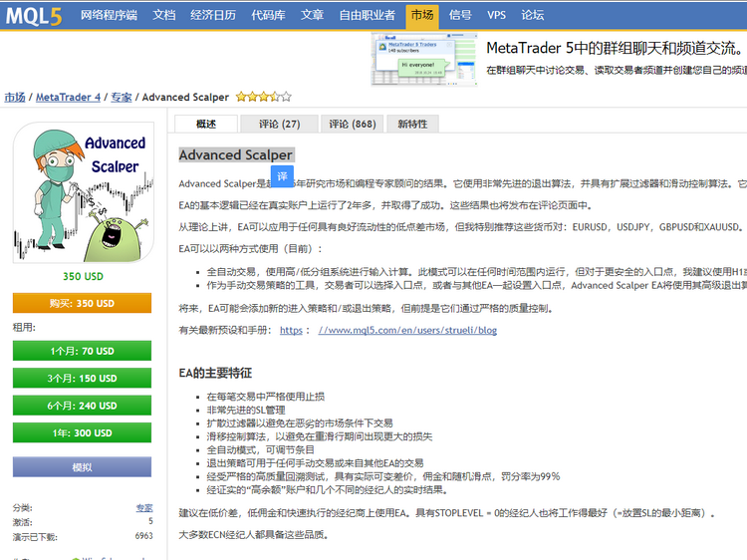The height and width of the screenshot is (560, 747).
Task: Click the 演示已下载 count 6963
Action: coord(143,536)
